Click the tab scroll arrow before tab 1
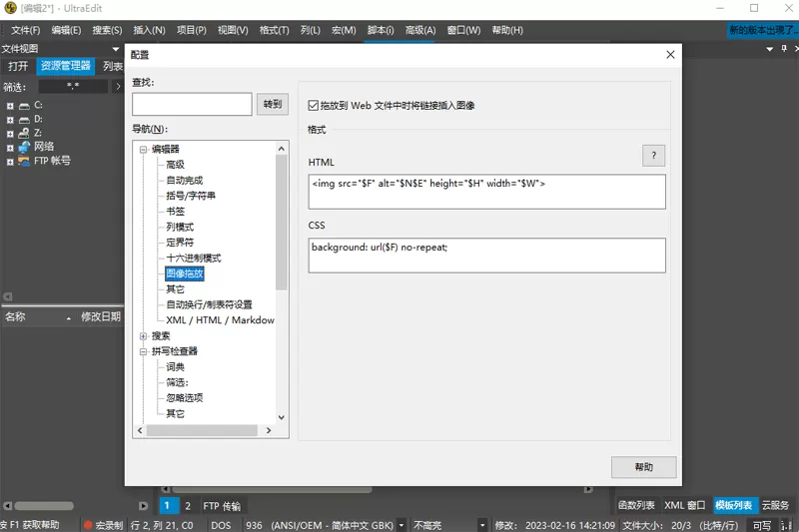This screenshot has height=532, width=799. (143, 505)
